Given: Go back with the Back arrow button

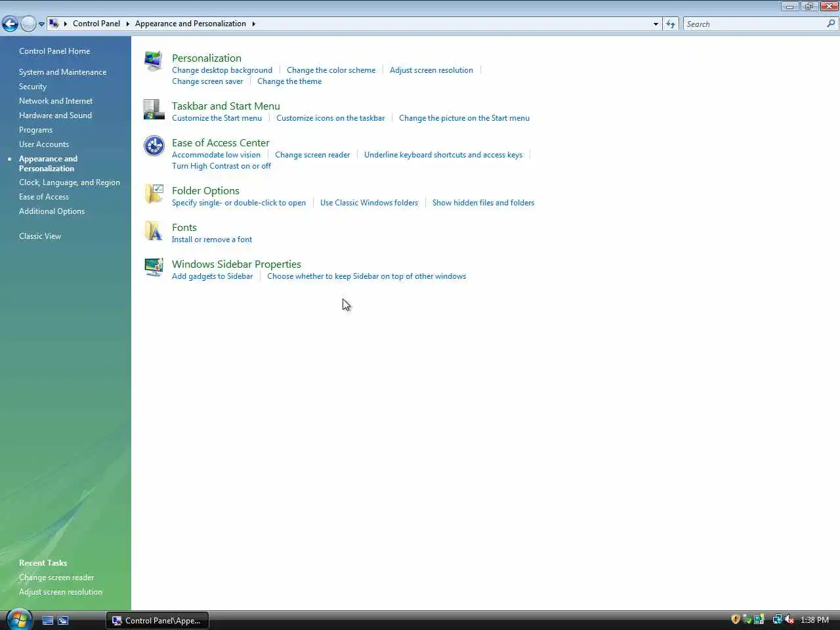Looking at the screenshot, I should point(10,24).
